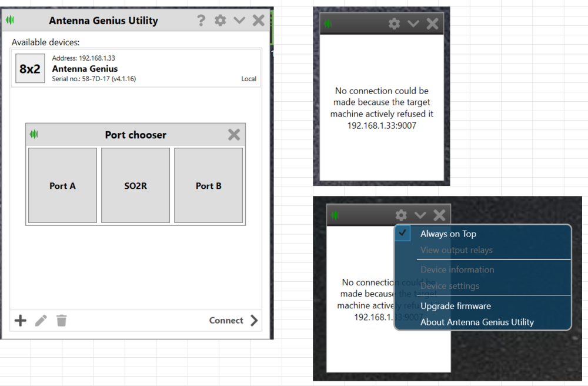
Task: Click green logo in upper dark error window
Action: click(328, 24)
